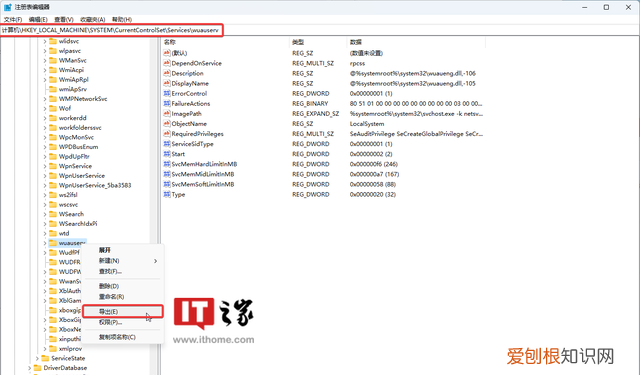Select the WSearchIdxPi tree item
This screenshot has height=375, width=640.
pyautogui.click(x=78, y=224)
